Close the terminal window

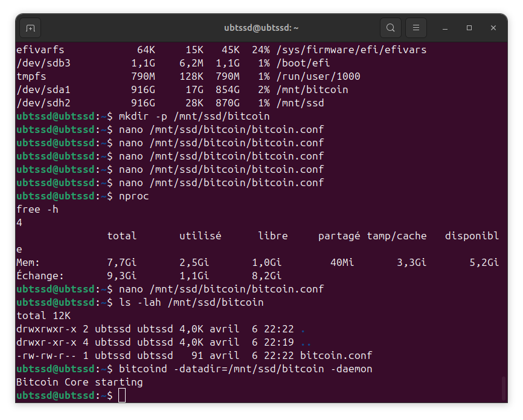click(x=493, y=28)
